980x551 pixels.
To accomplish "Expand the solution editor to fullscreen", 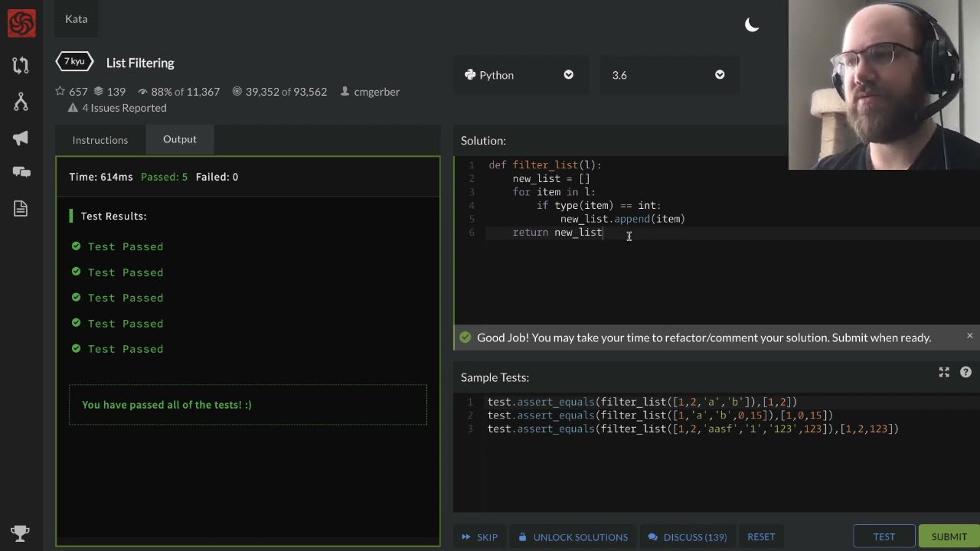I will (x=944, y=372).
